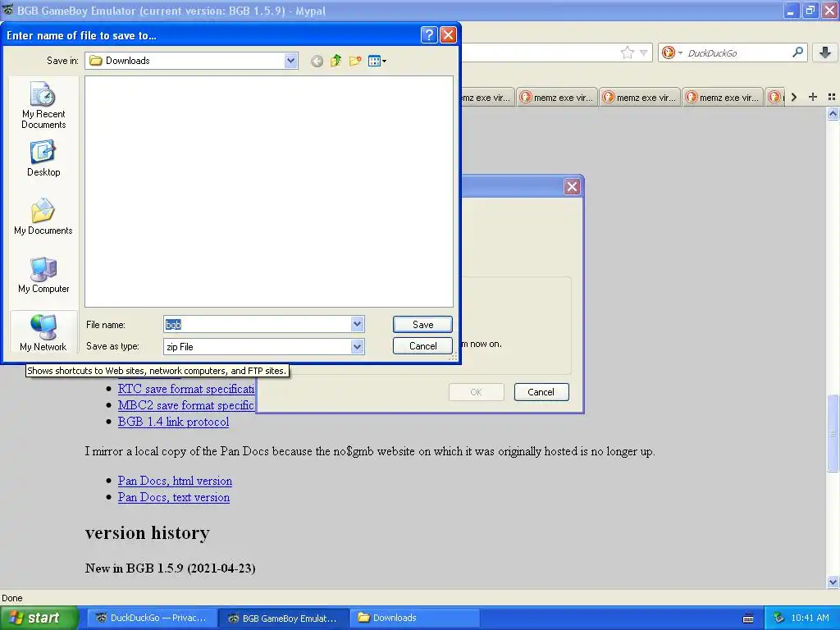
Task: Switch to second memz exe vir tab
Action: pyautogui.click(x=558, y=98)
